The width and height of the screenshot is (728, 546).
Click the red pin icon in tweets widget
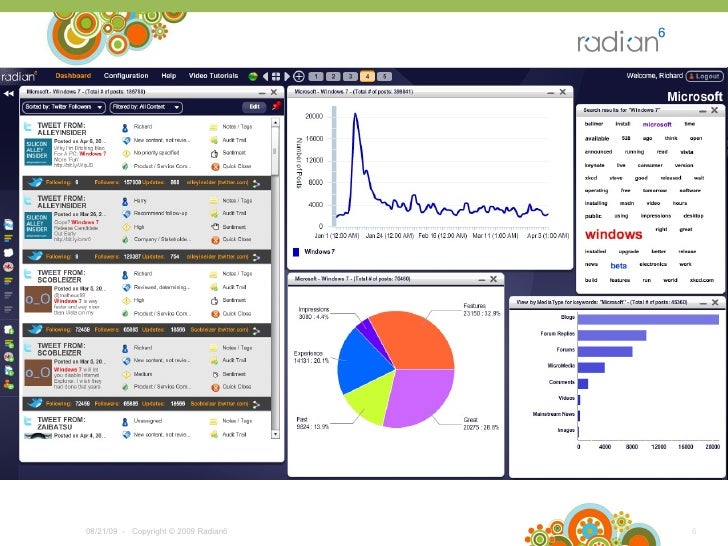[276, 106]
